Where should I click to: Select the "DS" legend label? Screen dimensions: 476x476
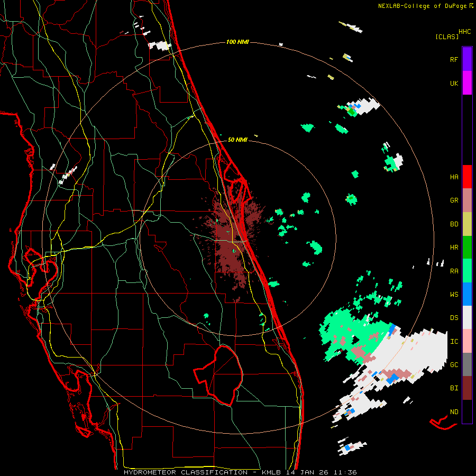[454, 318]
